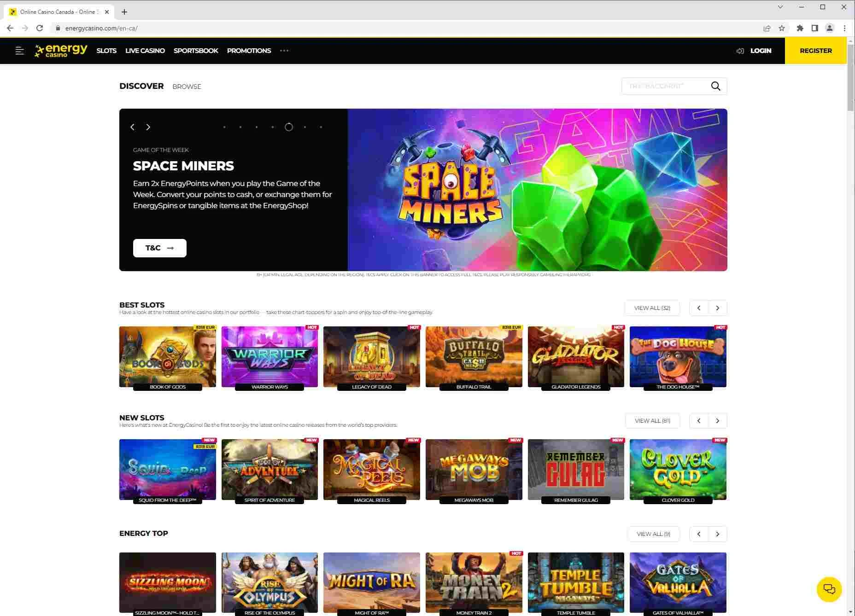The width and height of the screenshot is (855, 616).
Task: Click the yellow Register button
Action: point(815,51)
